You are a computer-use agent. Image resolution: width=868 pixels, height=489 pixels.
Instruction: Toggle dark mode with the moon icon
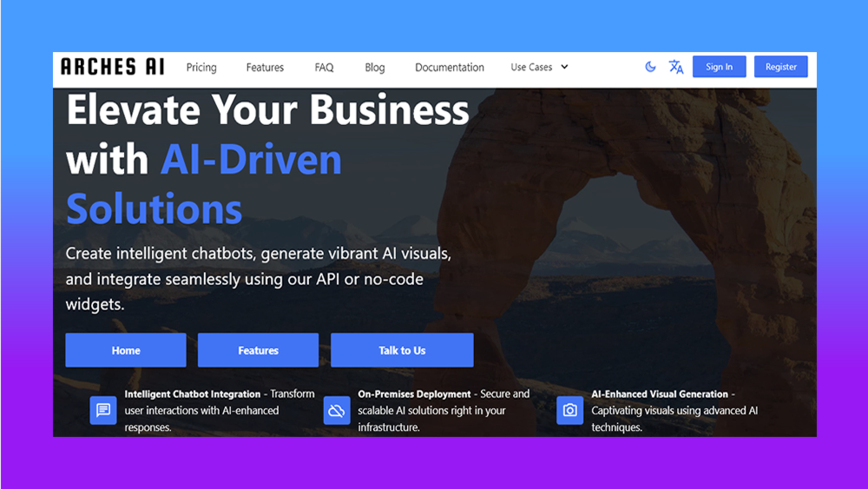pyautogui.click(x=650, y=67)
